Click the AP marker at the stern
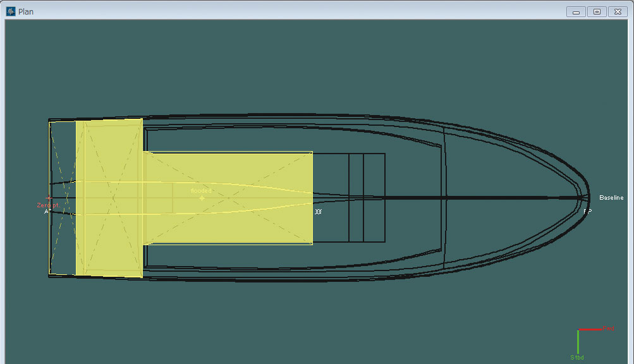 coord(46,212)
